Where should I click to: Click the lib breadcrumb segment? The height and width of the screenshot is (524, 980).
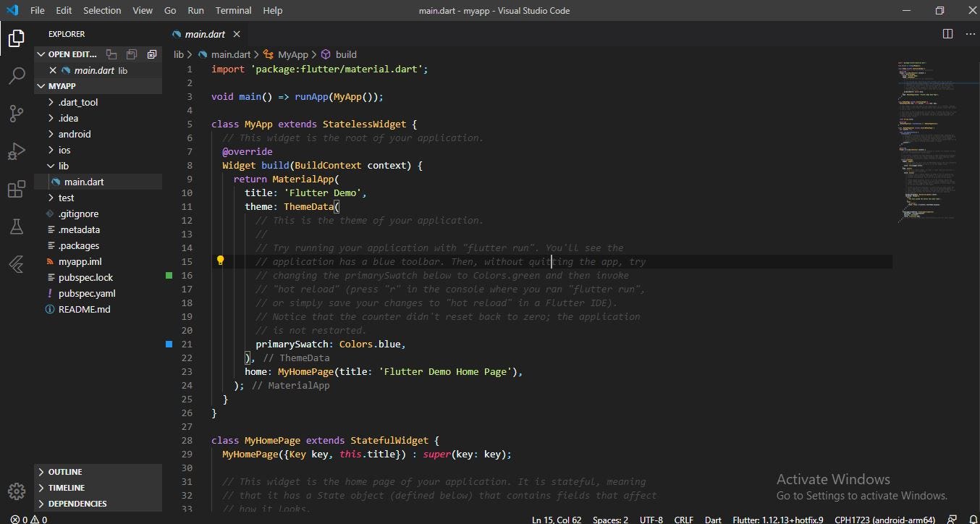179,54
